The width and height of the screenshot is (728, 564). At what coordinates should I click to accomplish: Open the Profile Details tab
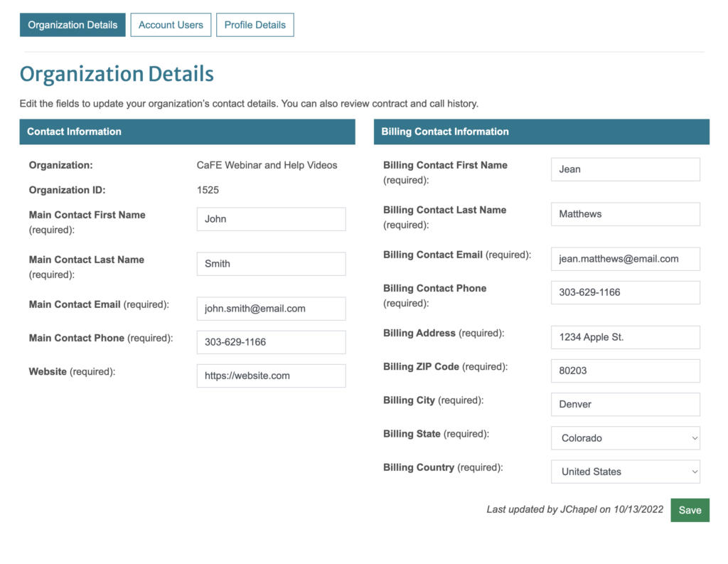click(x=255, y=25)
